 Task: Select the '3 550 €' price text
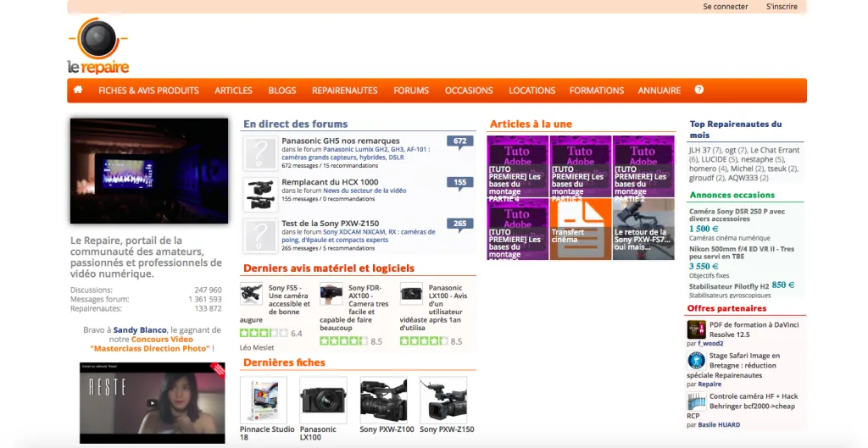click(x=704, y=266)
